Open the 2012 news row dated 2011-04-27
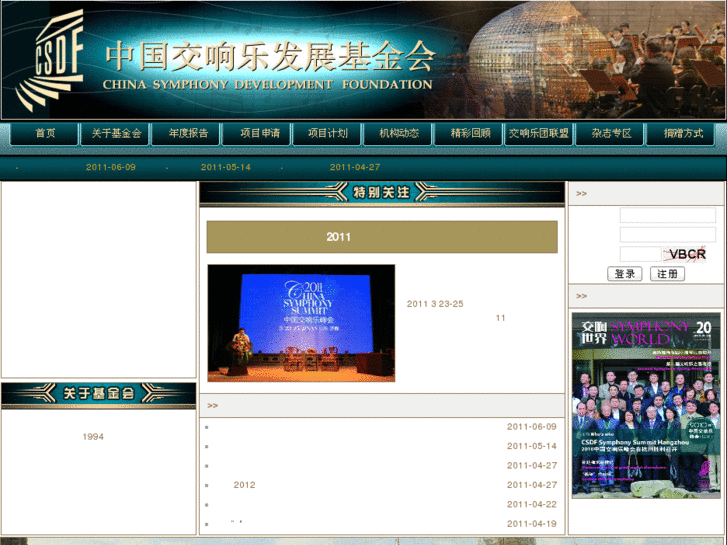The height and width of the screenshot is (545, 727). click(381, 485)
